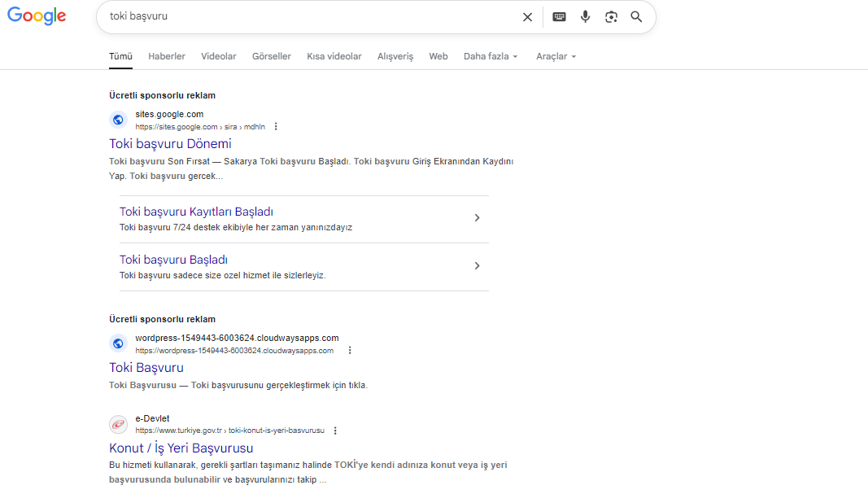Click the Google logo
This screenshot has width=868, height=494.
click(x=37, y=16)
